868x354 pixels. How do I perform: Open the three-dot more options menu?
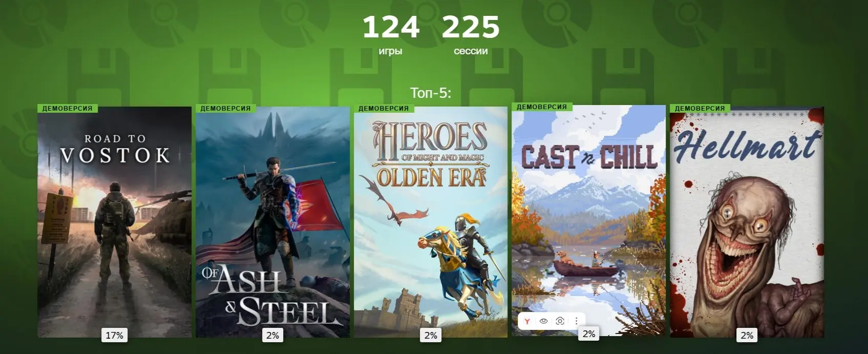point(576,321)
